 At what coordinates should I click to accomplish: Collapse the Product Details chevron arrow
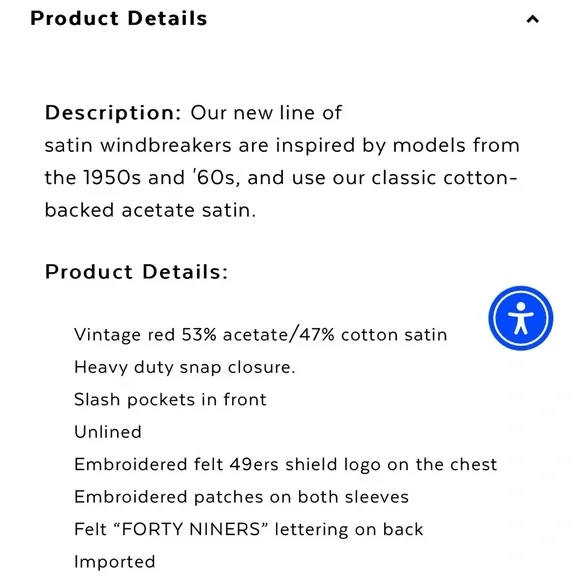point(532,19)
